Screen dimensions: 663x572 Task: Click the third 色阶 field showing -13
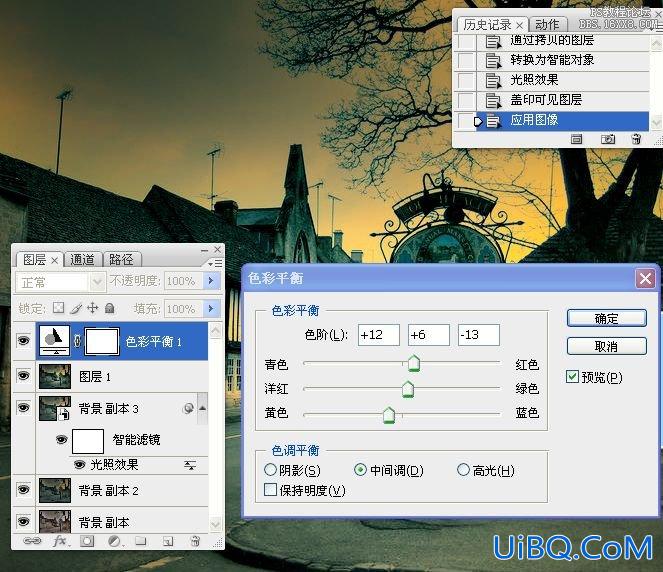tap(478, 335)
